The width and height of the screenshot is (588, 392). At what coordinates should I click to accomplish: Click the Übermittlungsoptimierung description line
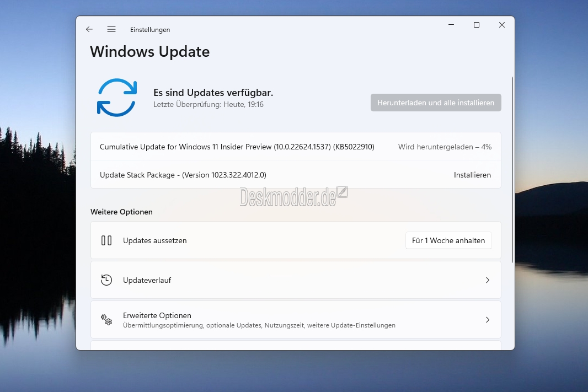pyautogui.click(x=259, y=325)
